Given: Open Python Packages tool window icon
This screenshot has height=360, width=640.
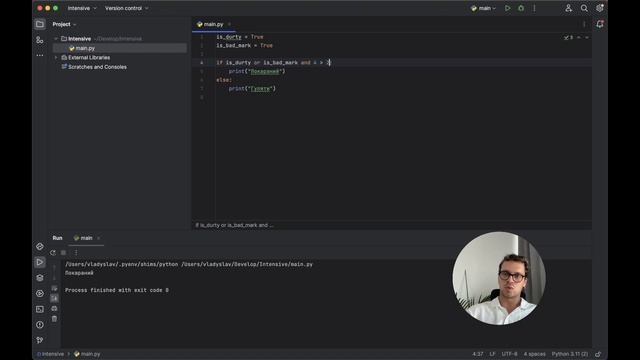Looking at the screenshot, I should (40, 278).
